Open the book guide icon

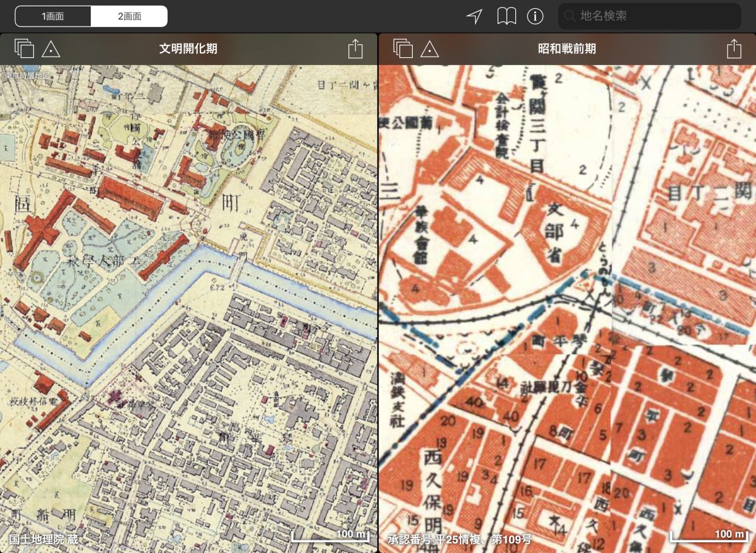507,16
